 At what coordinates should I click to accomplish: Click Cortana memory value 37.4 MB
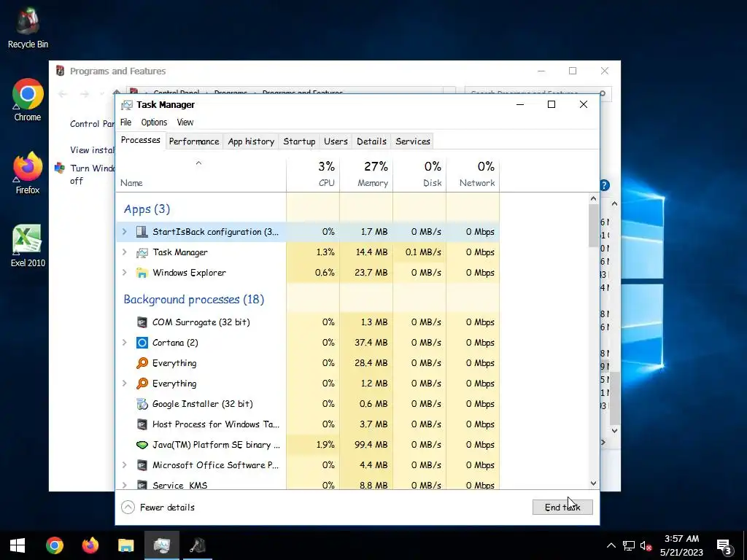point(371,343)
